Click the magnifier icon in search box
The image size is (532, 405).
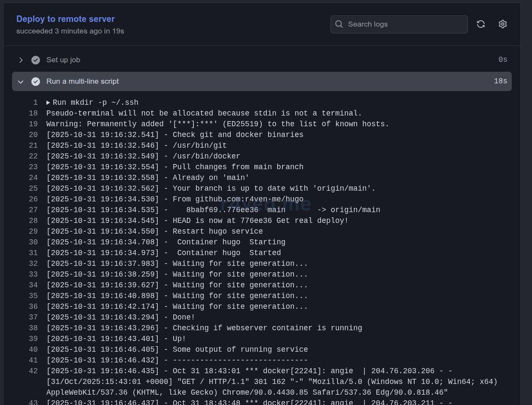339,24
